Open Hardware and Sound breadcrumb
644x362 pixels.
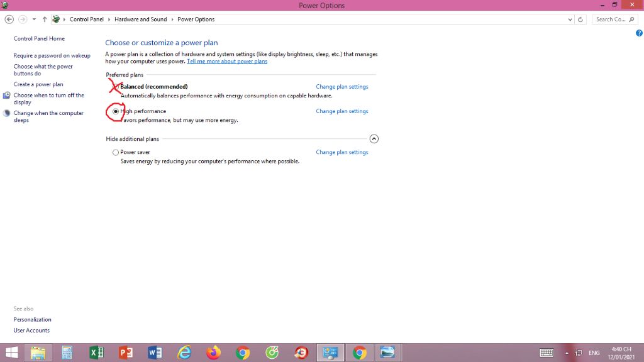[x=140, y=19]
